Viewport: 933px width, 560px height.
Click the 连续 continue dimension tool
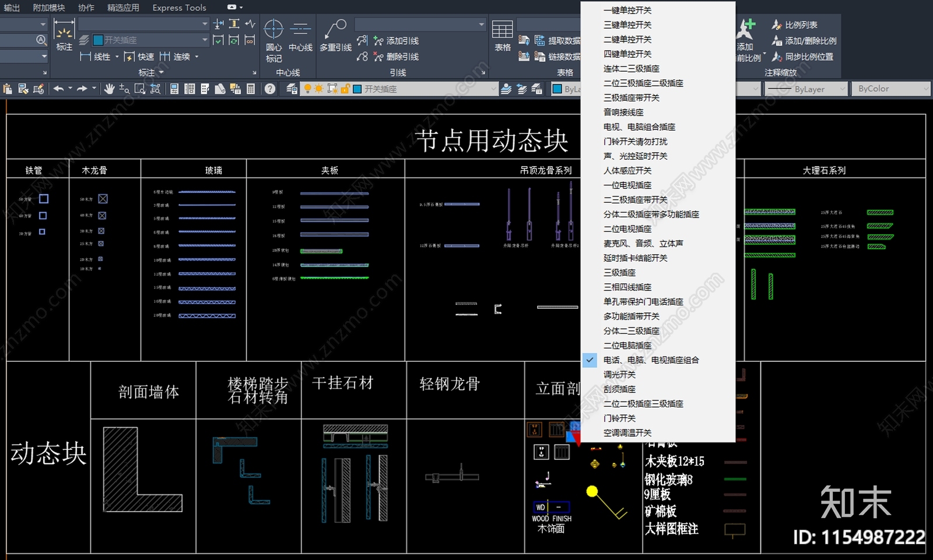(176, 57)
